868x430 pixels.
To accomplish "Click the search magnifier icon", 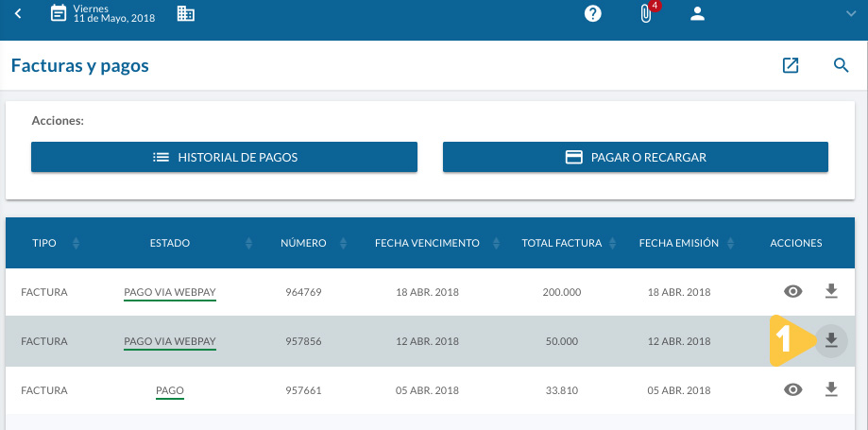I will tap(841, 65).
